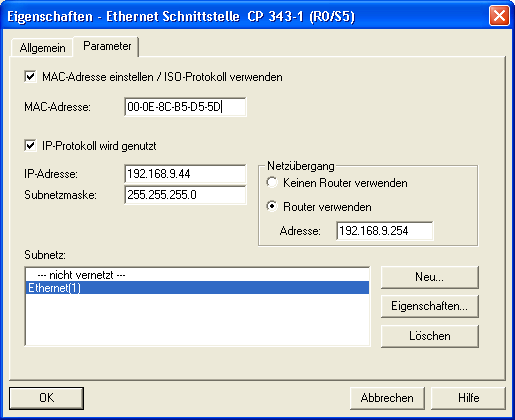Choose the Router verwenden radio button
515x420 pixels.
click(272, 206)
